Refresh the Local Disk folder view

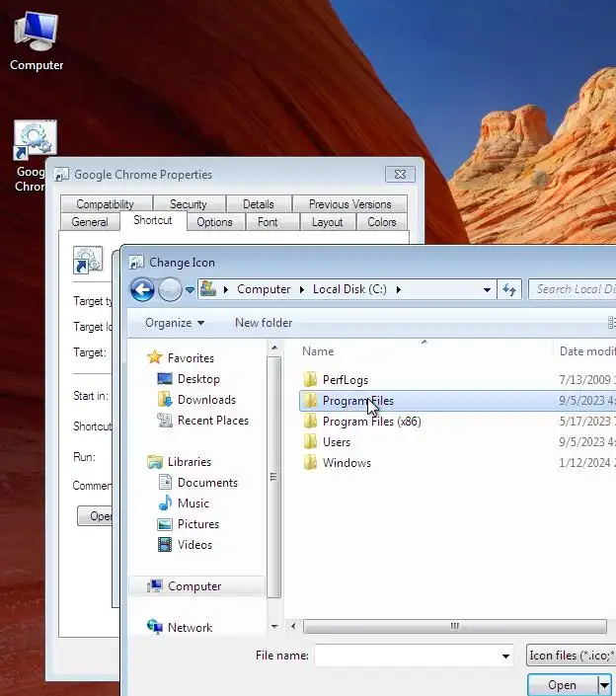coord(509,290)
